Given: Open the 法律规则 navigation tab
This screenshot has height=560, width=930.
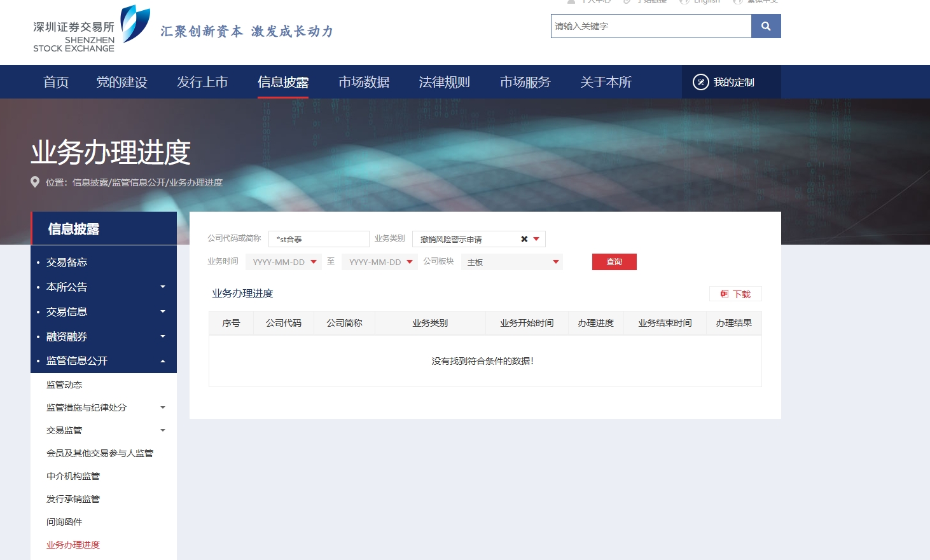Looking at the screenshot, I should (445, 82).
